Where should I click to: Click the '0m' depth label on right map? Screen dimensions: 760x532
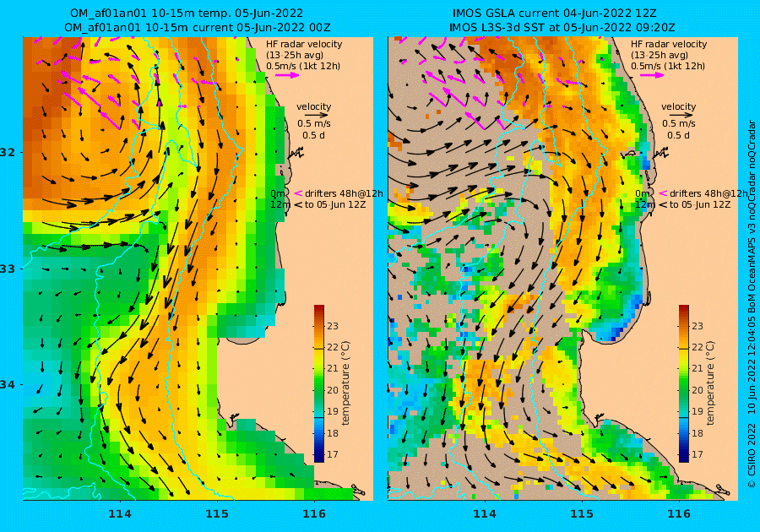tap(642, 193)
